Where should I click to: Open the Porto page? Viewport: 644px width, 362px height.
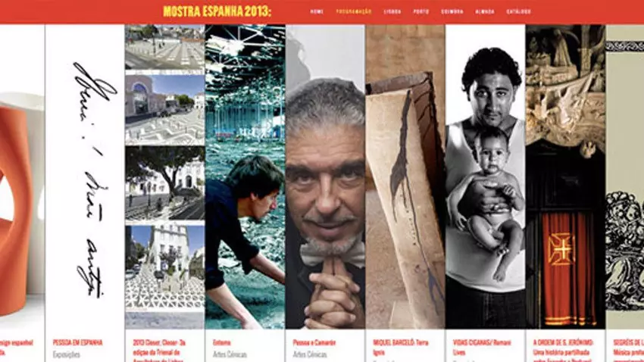coord(421,12)
